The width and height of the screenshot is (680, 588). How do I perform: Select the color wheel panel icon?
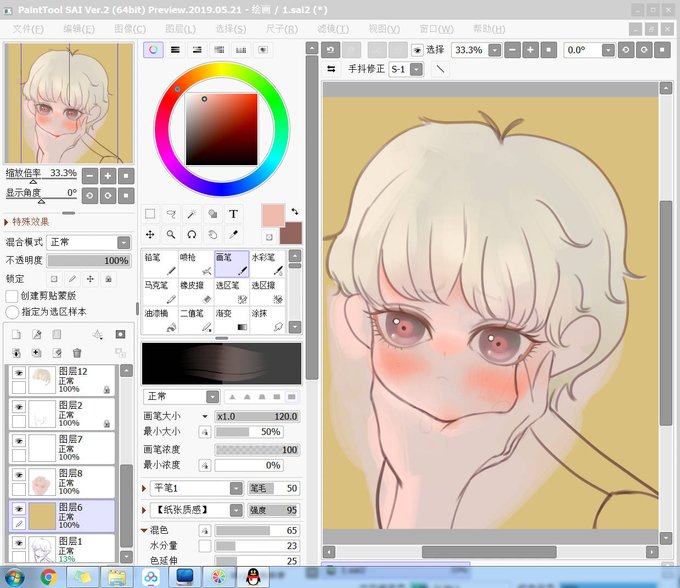coord(153,50)
